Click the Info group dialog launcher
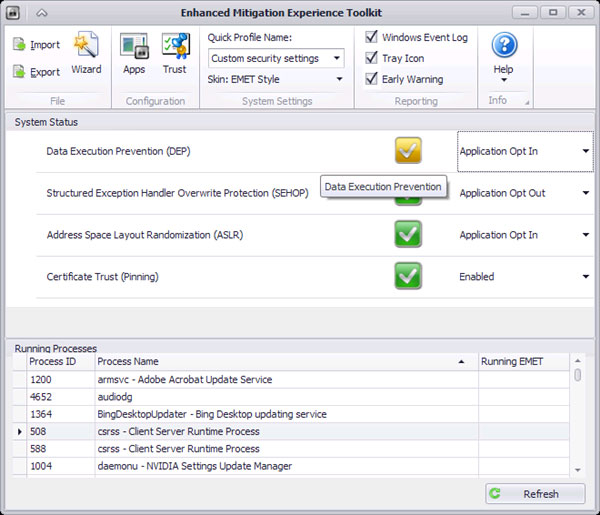The image size is (600, 515). click(527, 103)
